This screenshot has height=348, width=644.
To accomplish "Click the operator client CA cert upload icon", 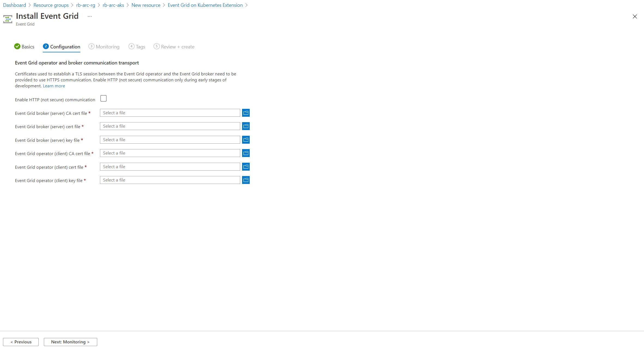I will coord(246,153).
